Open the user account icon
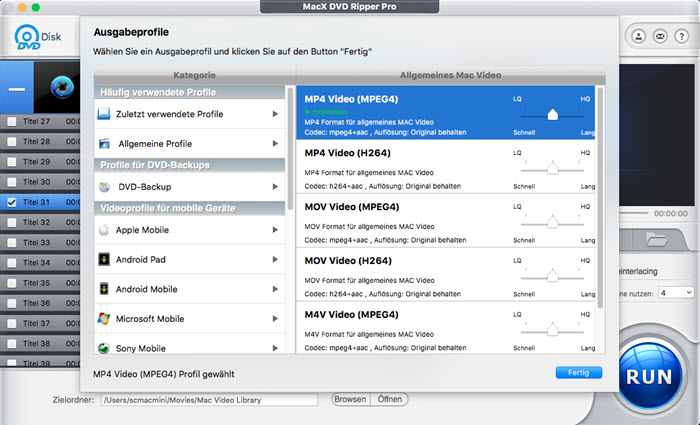 click(639, 36)
